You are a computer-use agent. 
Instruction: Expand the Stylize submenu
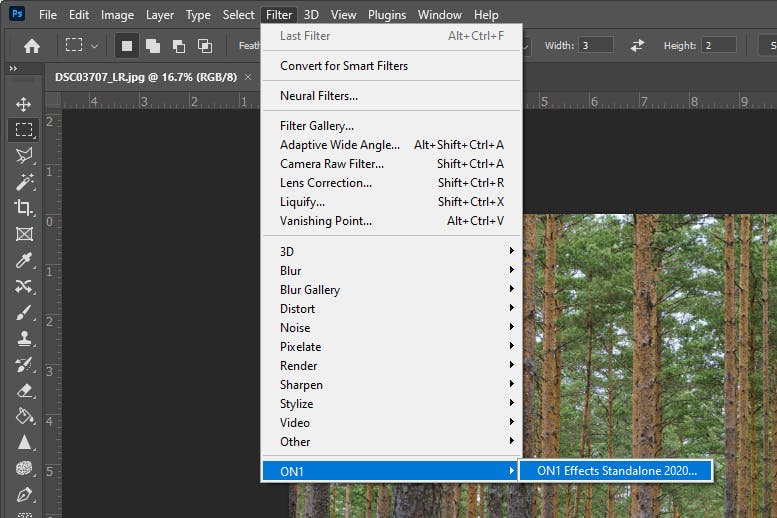click(x=391, y=403)
